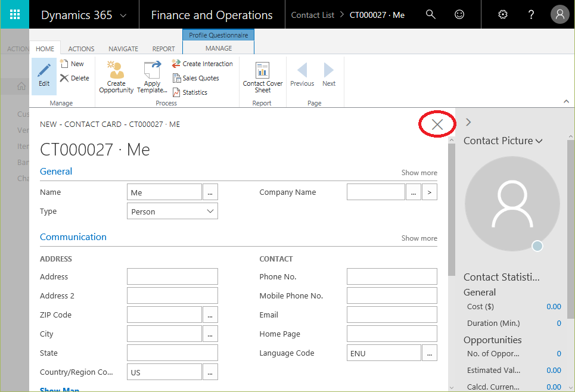Open Country/Region Code lookup ellipsis

click(x=210, y=372)
